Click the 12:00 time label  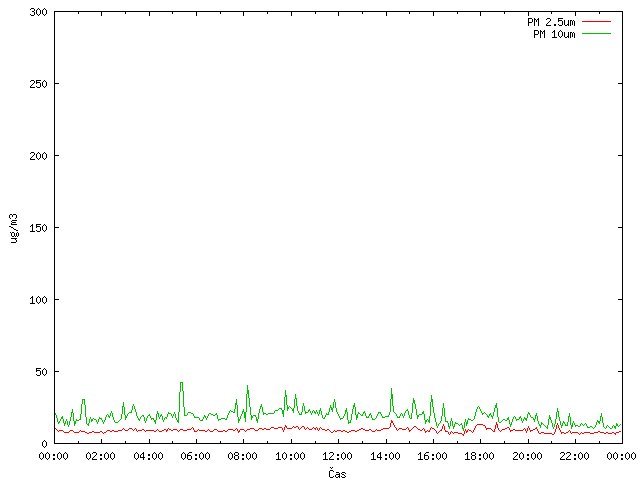[x=337, y=456]
